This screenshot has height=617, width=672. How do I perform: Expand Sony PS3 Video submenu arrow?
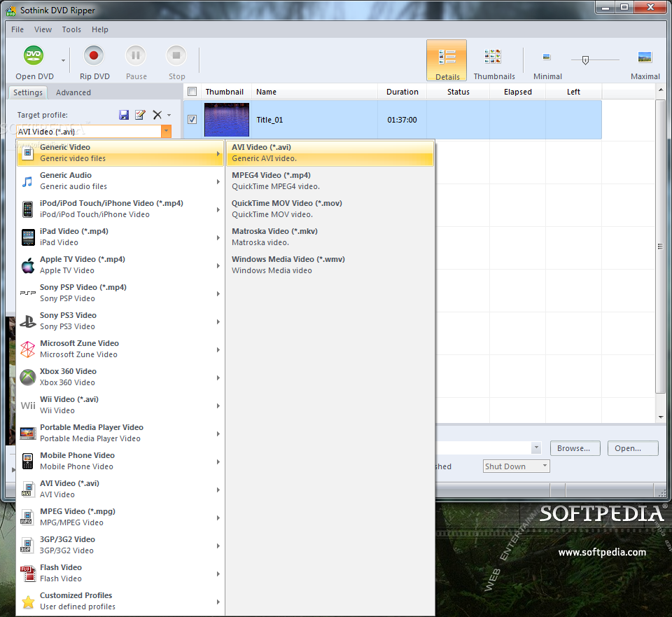tap(218, 321)
